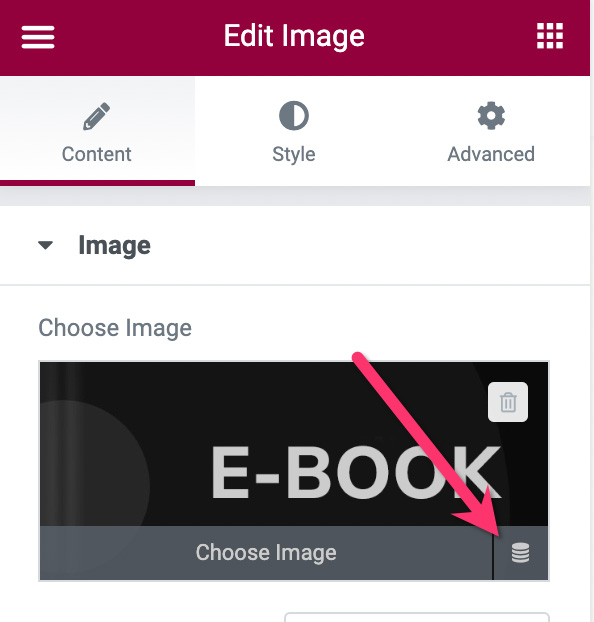Viewport: 594px width, 622px height.
Task: Open dynamic tags database icon
Action: tap(520, 553)
